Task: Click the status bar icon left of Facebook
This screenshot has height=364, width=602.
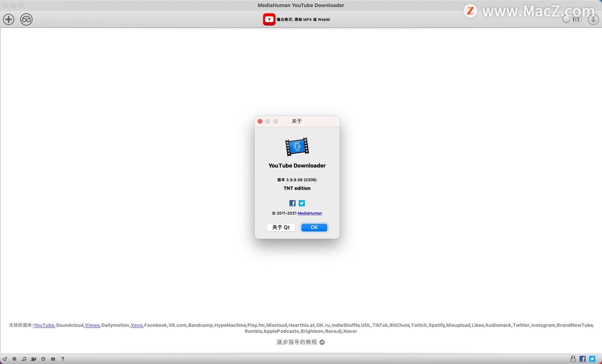Action: point(573,359)
